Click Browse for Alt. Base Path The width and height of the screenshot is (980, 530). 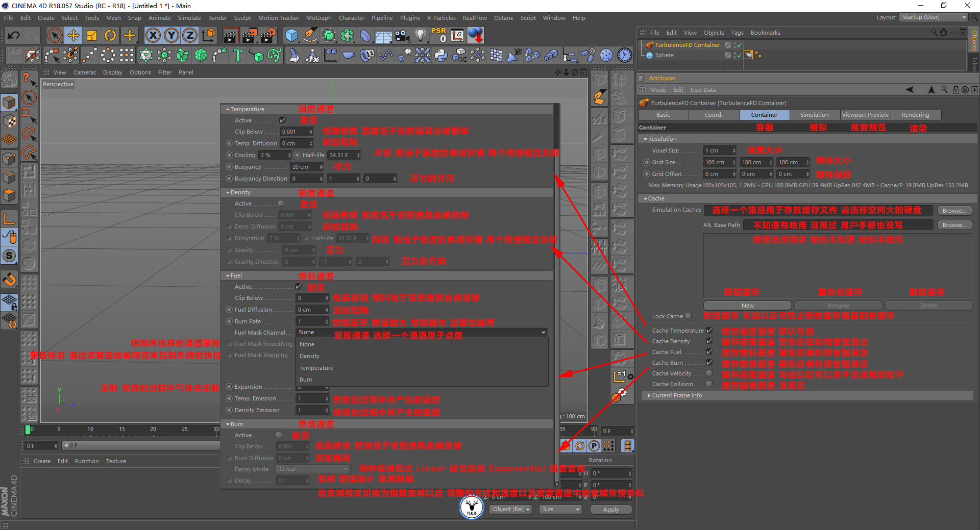point(954,225)
